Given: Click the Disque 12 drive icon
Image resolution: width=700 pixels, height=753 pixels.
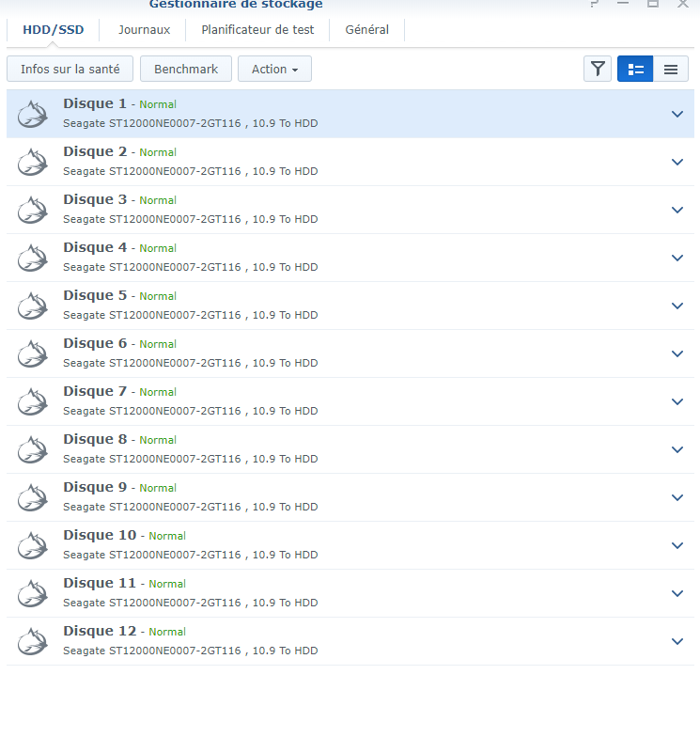Looking at the screenshot, I should [33, 641].
